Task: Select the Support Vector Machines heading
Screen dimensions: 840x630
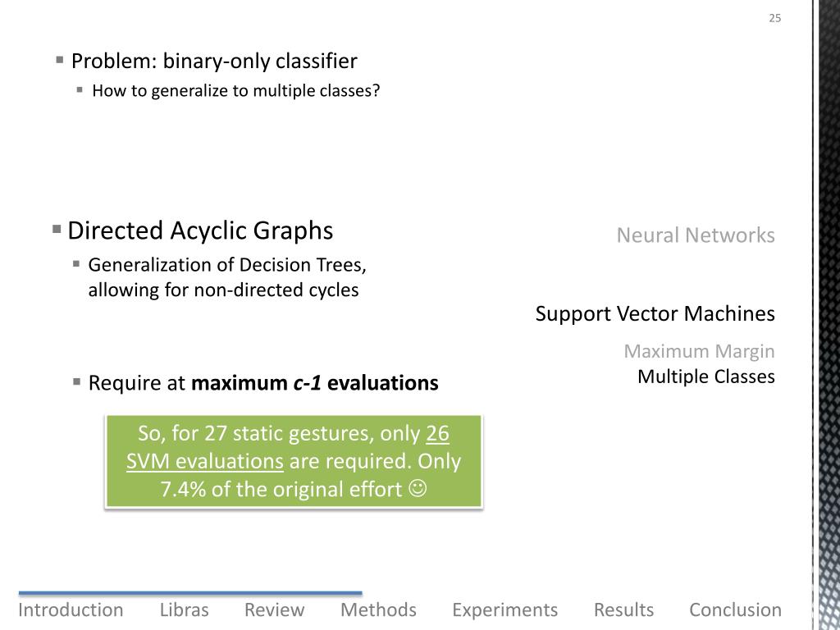Action: click(655, 313)
